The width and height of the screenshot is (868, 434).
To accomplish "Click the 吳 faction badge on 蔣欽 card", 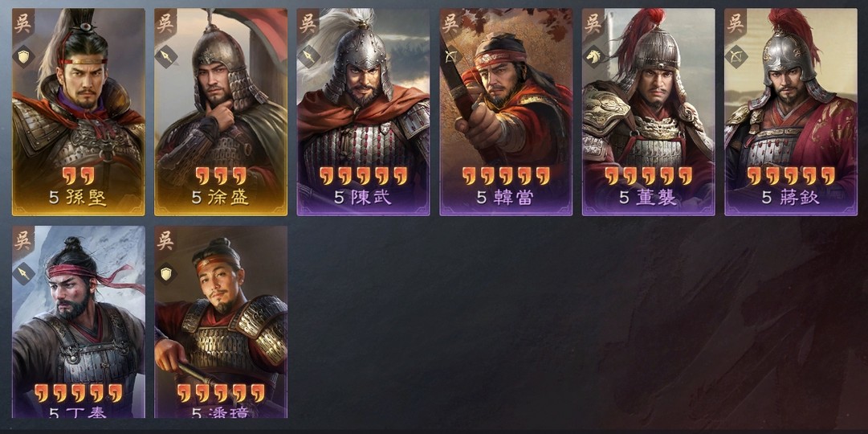I will pyautogui.click(x=736, y=24).
